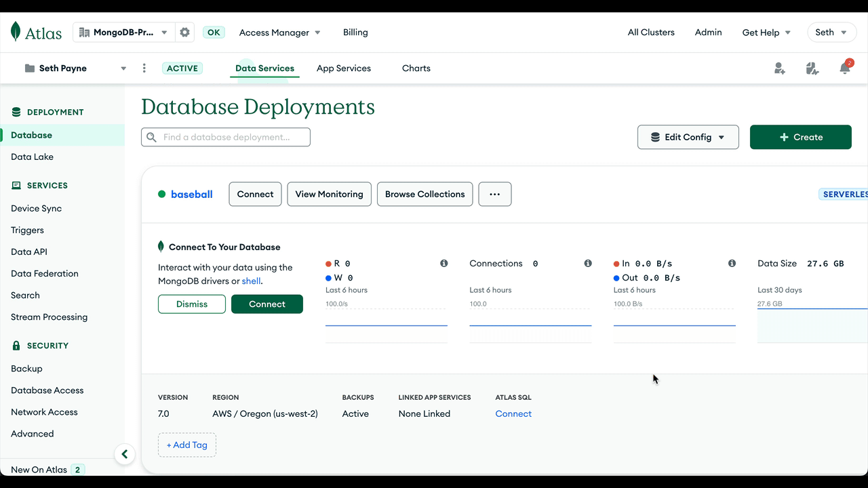
Task: Open New On Atlas announcements
Action: [x=47, y=470]
